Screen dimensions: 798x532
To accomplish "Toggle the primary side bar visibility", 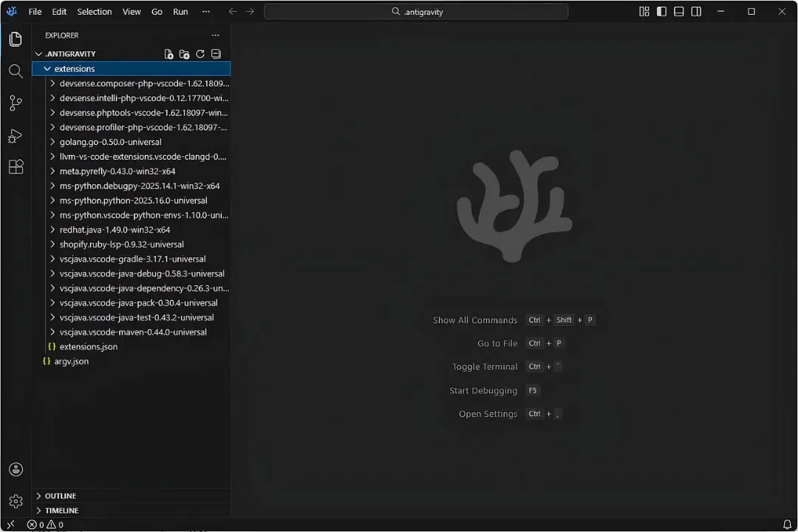I will 661,11.
